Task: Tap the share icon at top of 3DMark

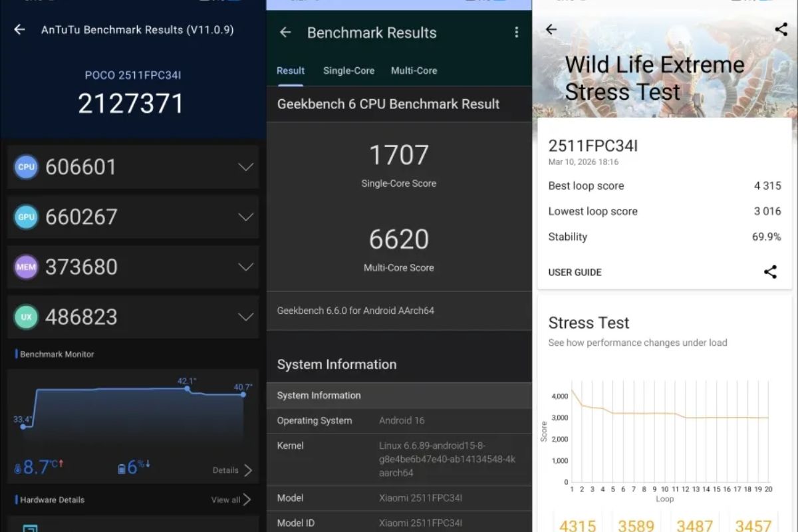Action: pos(781,29)
